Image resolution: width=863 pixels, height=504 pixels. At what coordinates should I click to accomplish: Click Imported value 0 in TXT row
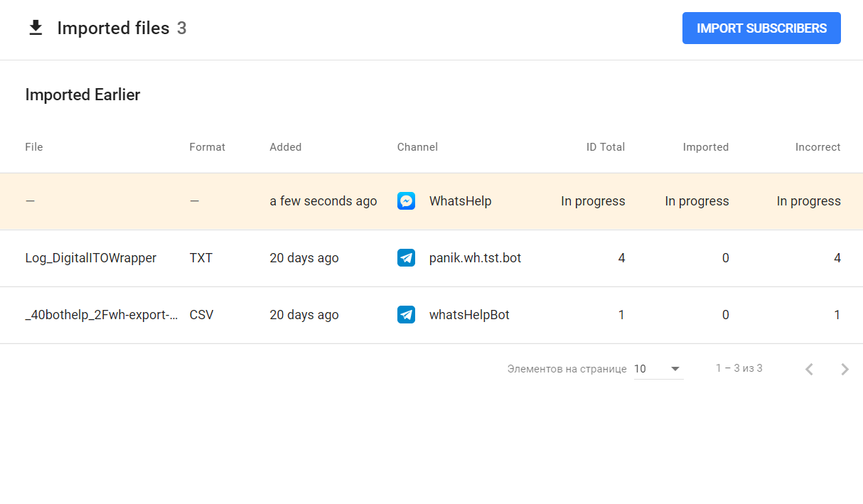(726, 258)
